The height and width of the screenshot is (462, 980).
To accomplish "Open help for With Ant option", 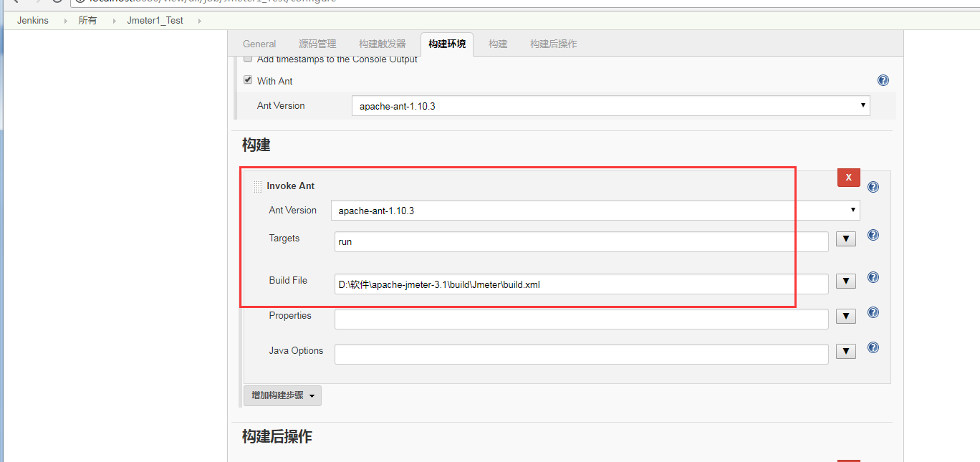I will [883, 80].
